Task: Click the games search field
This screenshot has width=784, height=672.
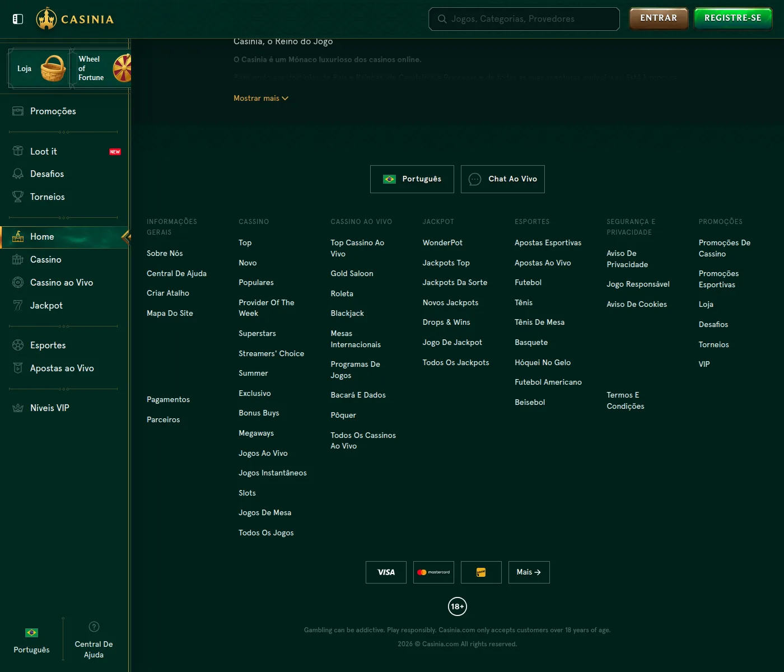Action: click(x=524, y=19)
